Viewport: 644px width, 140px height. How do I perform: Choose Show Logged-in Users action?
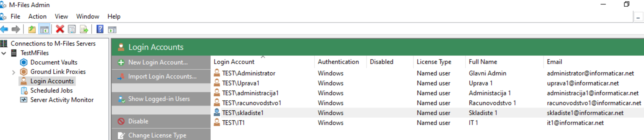tap(161, 99)
